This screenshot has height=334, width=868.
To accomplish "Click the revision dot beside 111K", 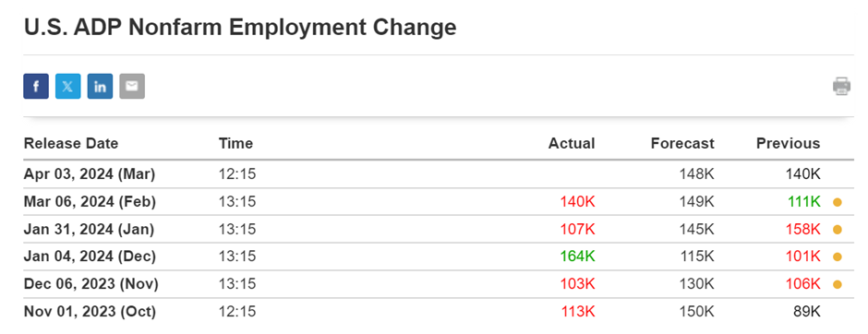I will point(837,202).
